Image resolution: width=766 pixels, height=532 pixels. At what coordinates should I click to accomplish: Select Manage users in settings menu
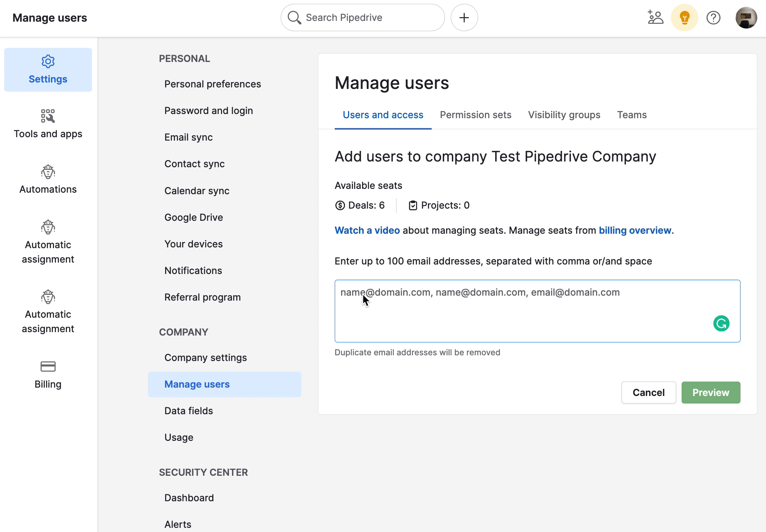click(224, 384)
